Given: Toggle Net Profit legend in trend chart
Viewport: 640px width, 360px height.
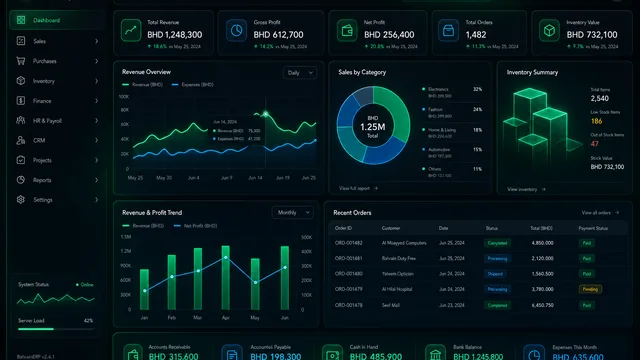Looking at the screenshot, I should (195, 226).
